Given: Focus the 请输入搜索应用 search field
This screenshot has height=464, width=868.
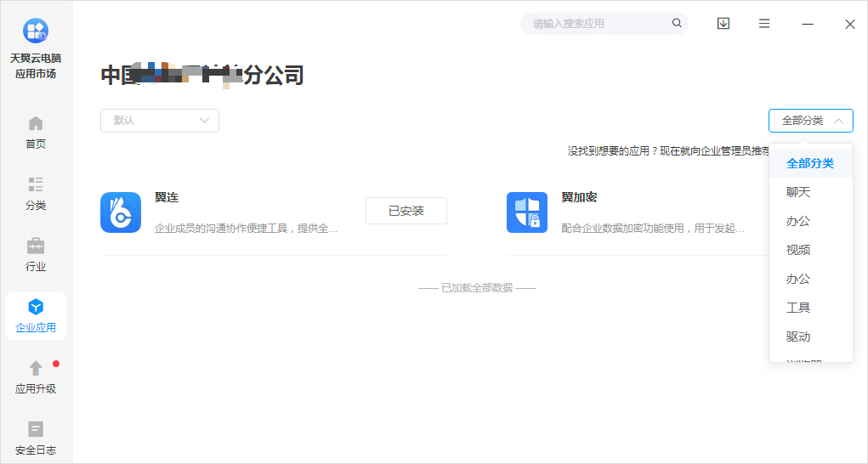Looking at the screenshot, I should click(x=595, y=24).
